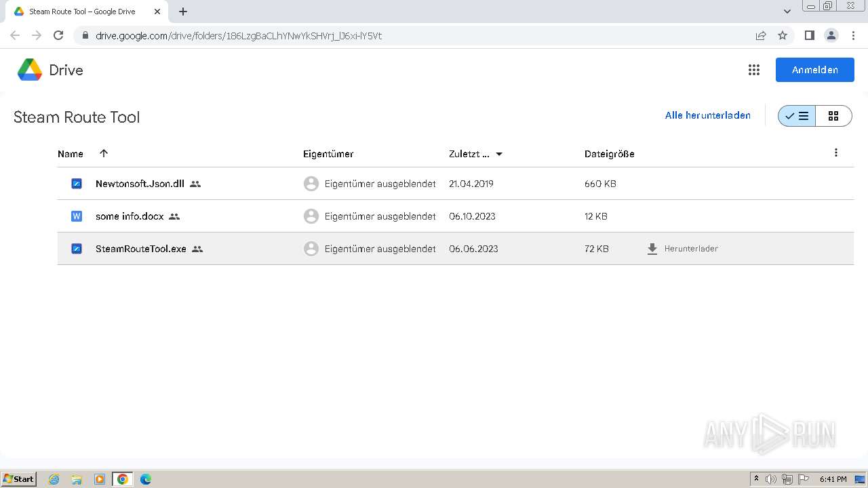Select the Steam Route Tool browser tab
This screenshot has width=868, height=488.
coord(85,12)
